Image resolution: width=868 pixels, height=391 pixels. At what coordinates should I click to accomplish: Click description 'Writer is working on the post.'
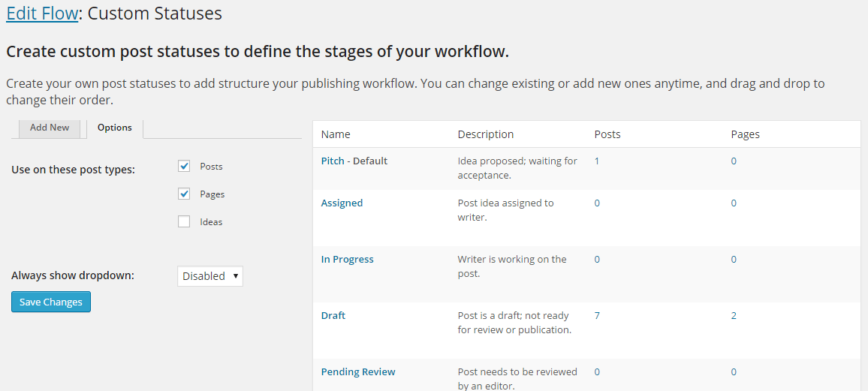[512, 266]
